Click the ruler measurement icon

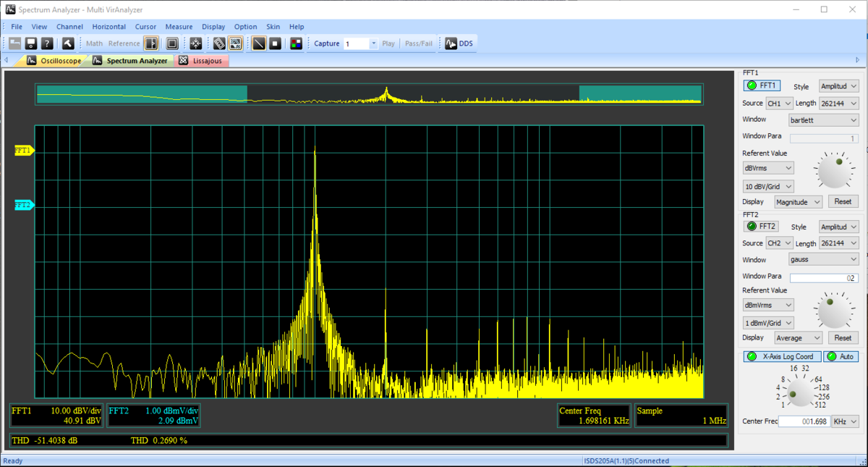tap(219, 43)
